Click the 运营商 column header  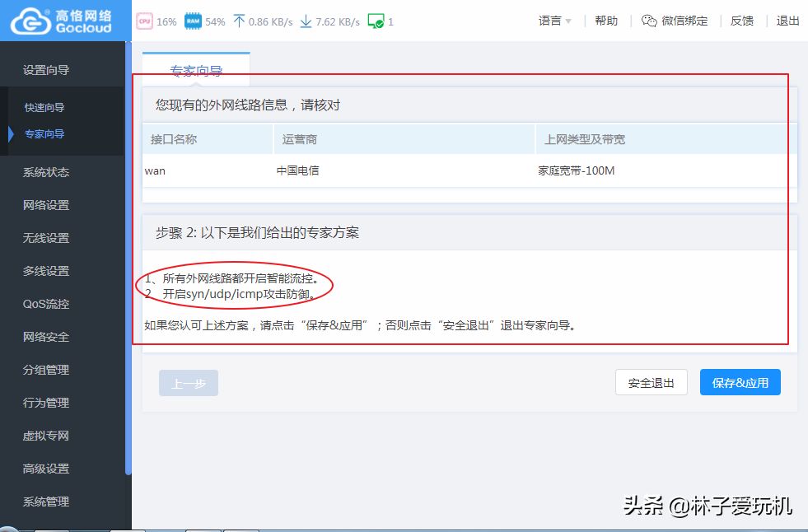coord(404,139)
